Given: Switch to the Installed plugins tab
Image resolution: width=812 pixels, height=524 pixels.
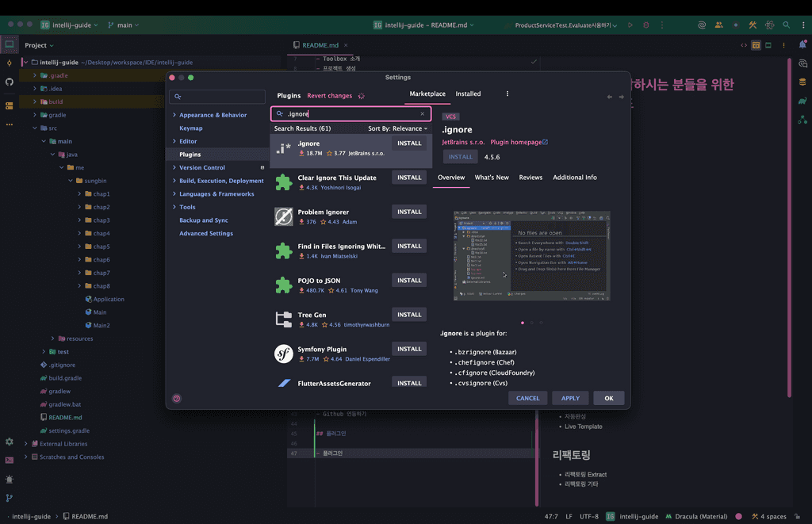Looking at the screenshot, I should tap(468, 94).
